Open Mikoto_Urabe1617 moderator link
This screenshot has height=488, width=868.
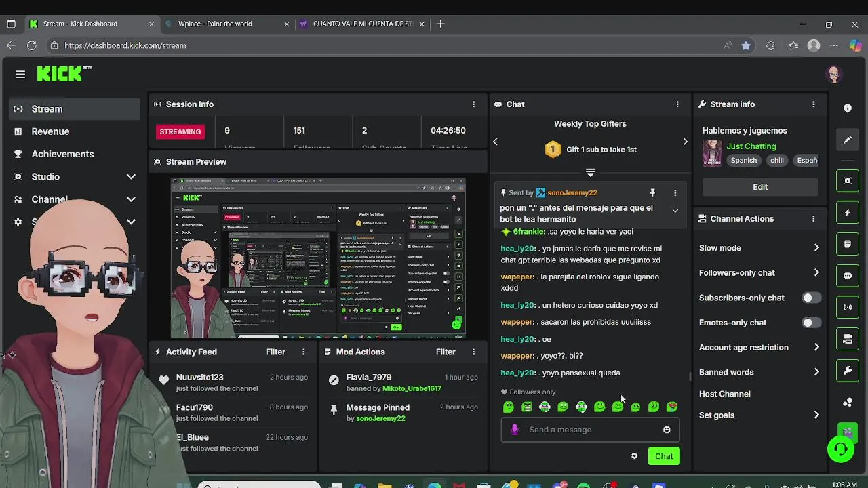point(412,388)
